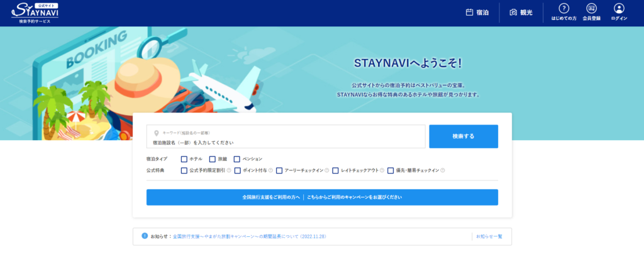The height and width of the screenshot is (264, 644).
Task: Check the 旅館 checkbox
Action: (213, 159)
